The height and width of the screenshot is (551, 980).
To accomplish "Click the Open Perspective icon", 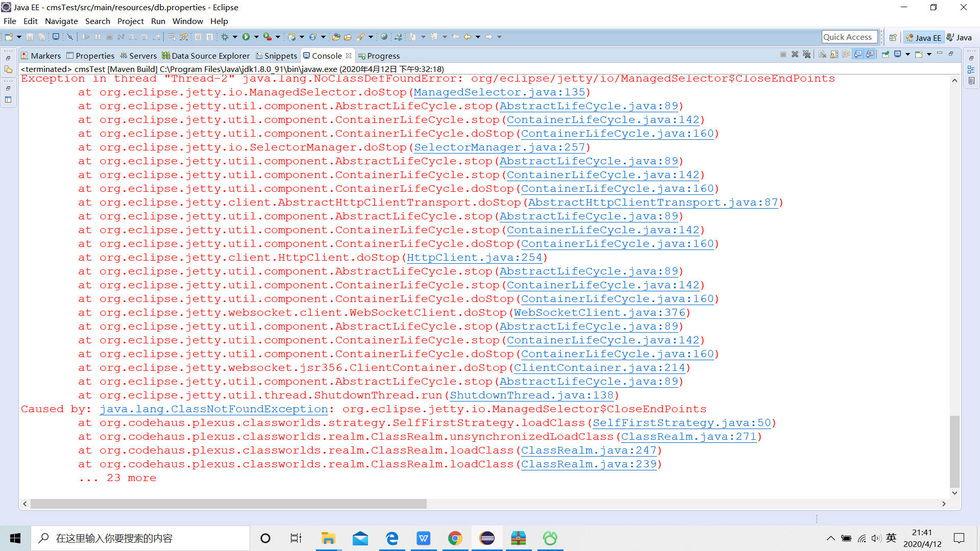I will pos(893,37).
